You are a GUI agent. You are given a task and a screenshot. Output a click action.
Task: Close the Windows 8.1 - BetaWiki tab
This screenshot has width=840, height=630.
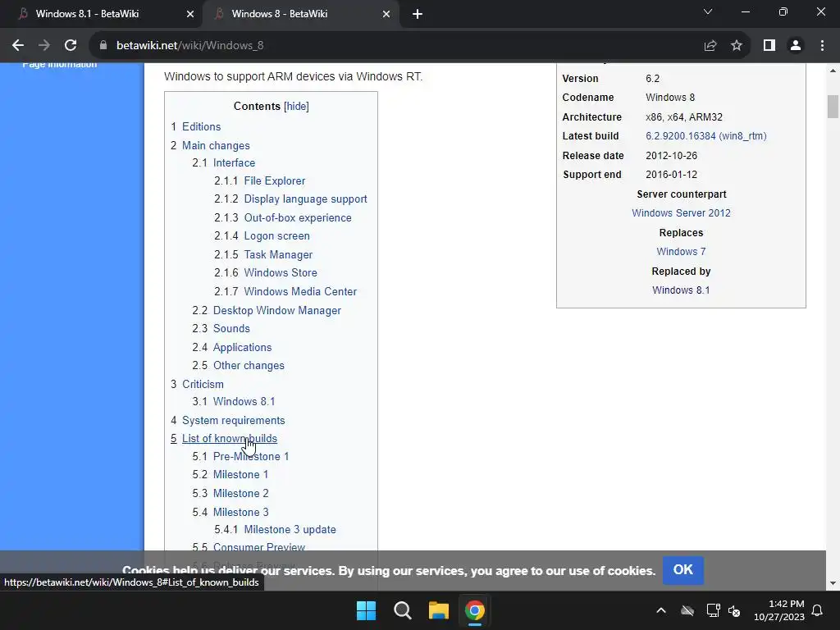click(190, 14)
